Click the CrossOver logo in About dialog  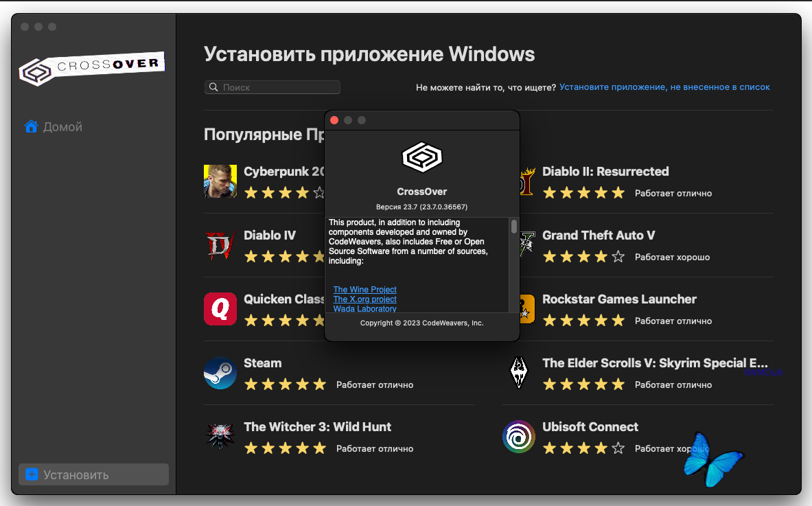[x=422, y=157]
